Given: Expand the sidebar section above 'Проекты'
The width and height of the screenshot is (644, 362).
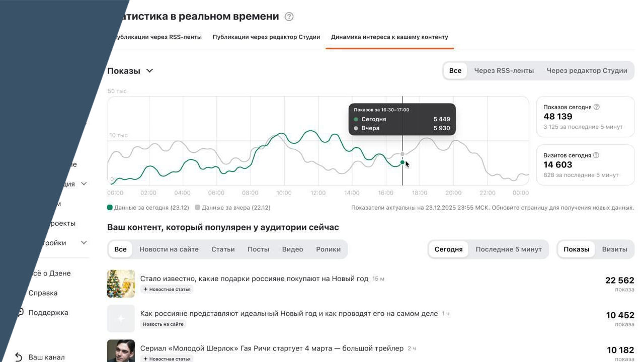Looking at the screenshot, I should (84, 184).
